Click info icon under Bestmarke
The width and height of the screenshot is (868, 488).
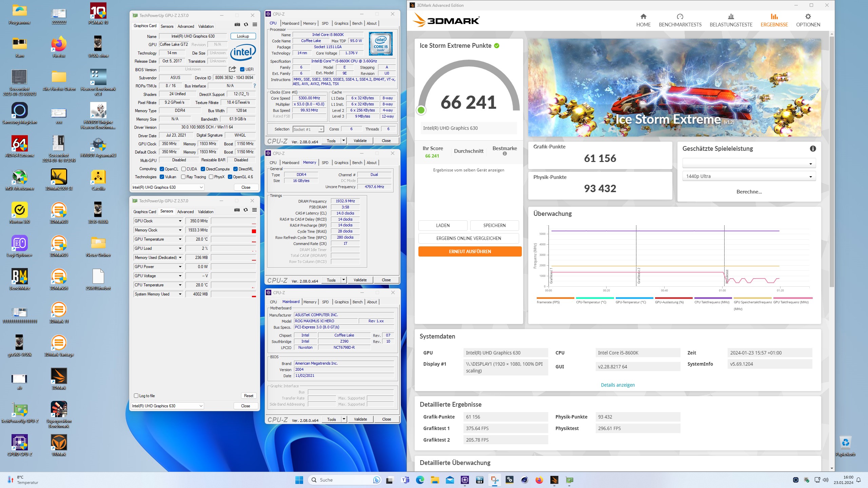(505, 154)
